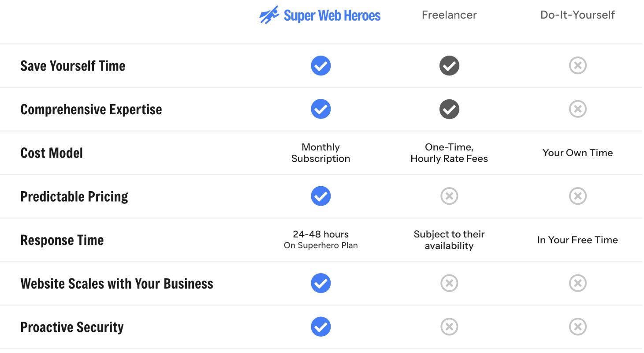Click the 24-48 hours response time text

point(320,234)
